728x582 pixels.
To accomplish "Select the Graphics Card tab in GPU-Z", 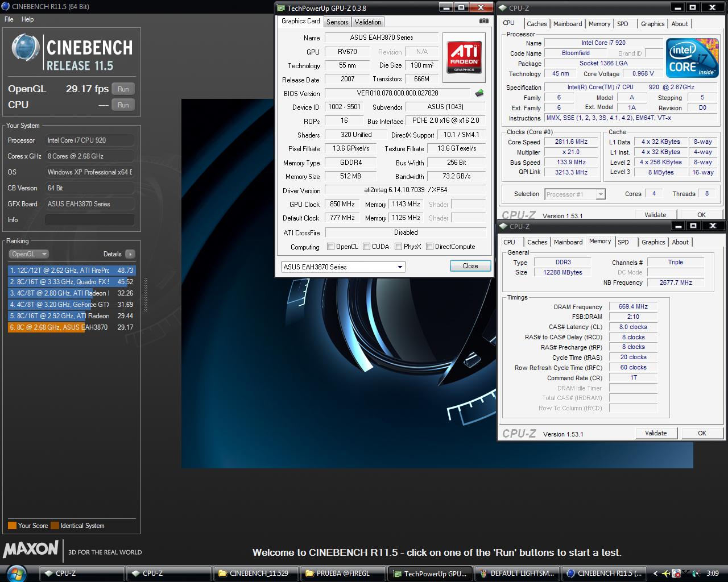I will pos(301,21).
